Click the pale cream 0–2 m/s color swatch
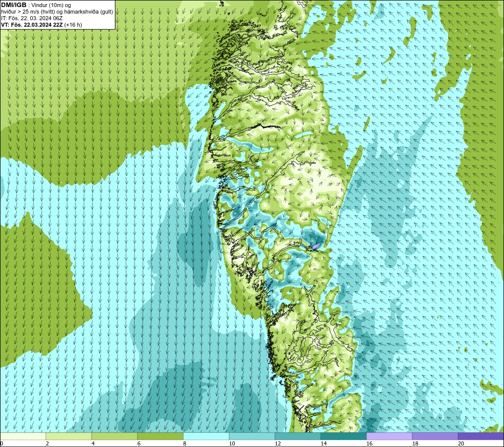The width and height of the screenshot is (504, 447). [23, 436]
